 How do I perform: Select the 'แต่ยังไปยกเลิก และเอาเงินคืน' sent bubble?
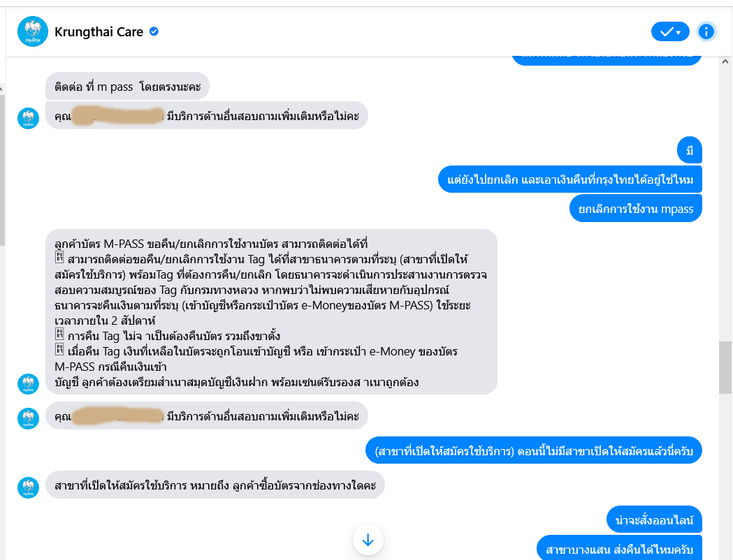click(570, 179)
